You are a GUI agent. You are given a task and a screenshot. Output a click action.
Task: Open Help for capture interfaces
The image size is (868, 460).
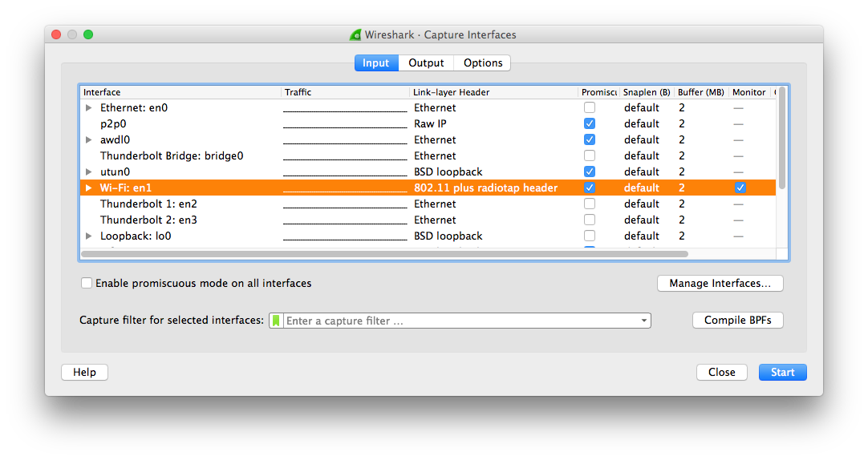[85, 372]
